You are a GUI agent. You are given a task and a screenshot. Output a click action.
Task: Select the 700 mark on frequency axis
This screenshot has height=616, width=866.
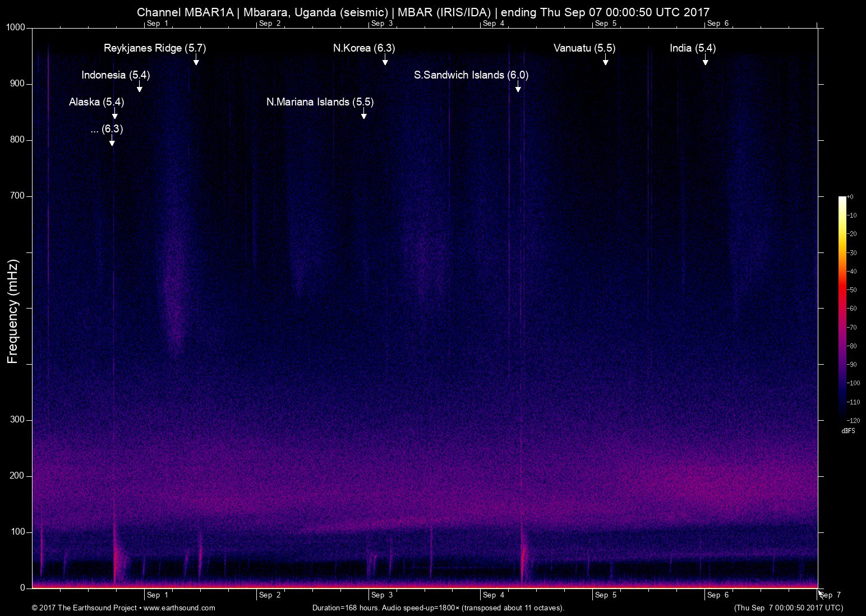tap(18, 196)
